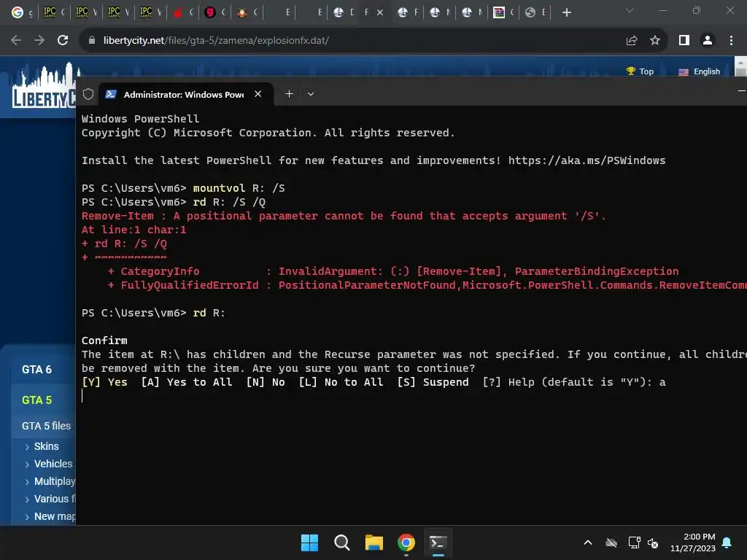747x560 pixels.
Task: Open the notifications bell icon
Action: click(727, 542)
